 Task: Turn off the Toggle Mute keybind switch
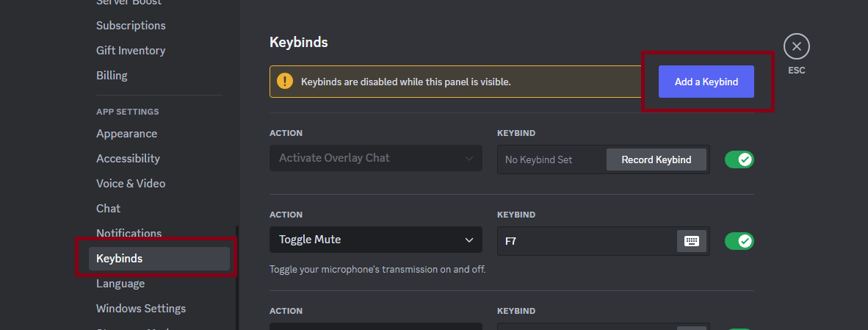coord(739,240)
